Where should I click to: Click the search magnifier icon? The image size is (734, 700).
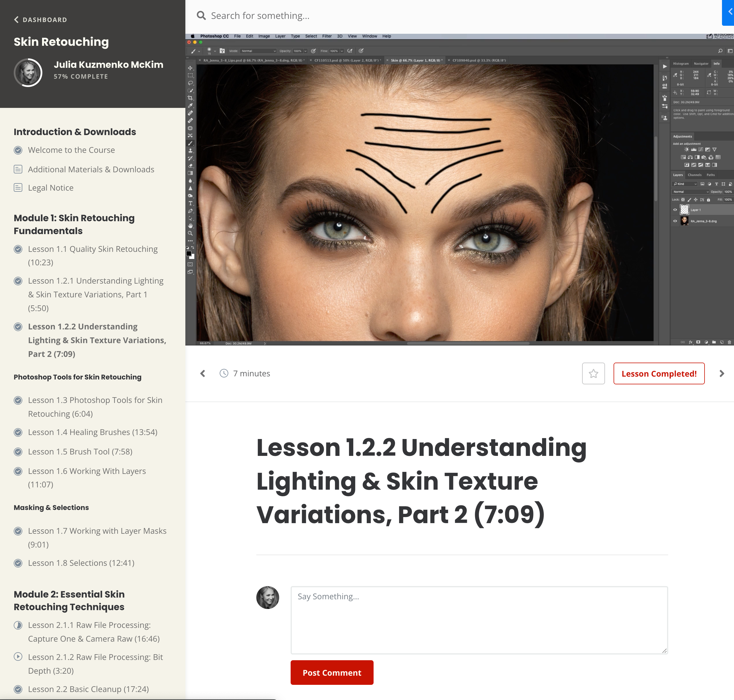(201, 16)
